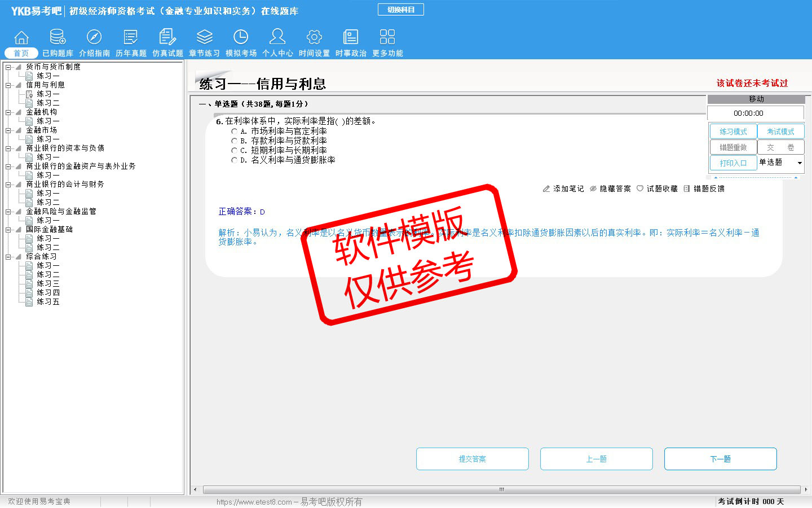Open the 历年真题 icon
This screenshot has height=508, width=812.
tap(131, 38)
